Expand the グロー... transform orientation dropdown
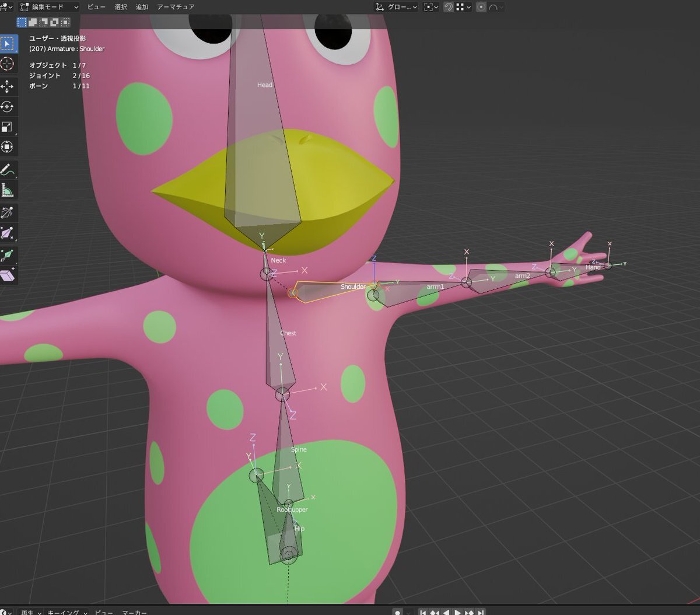The height and width of the screenshot is (615, 700). tap(397, 7)
